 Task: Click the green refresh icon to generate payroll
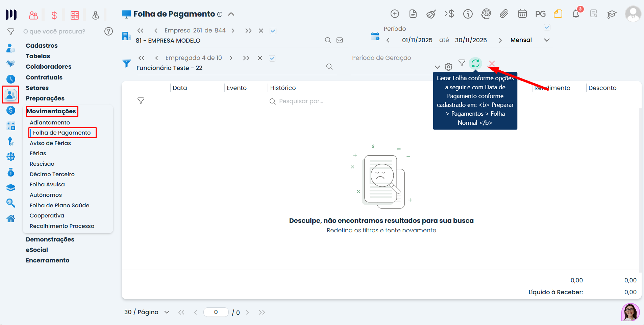click(x=475, y=63)
